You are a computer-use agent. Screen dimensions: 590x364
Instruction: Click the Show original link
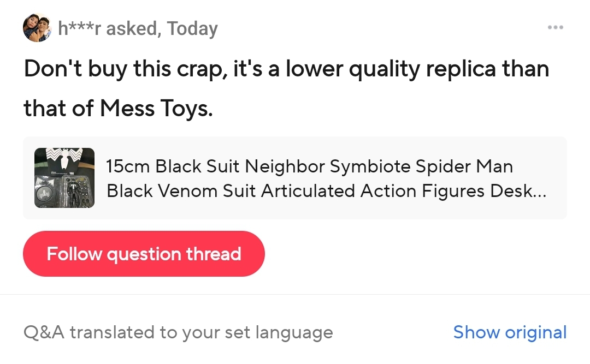tap(510, 332)
